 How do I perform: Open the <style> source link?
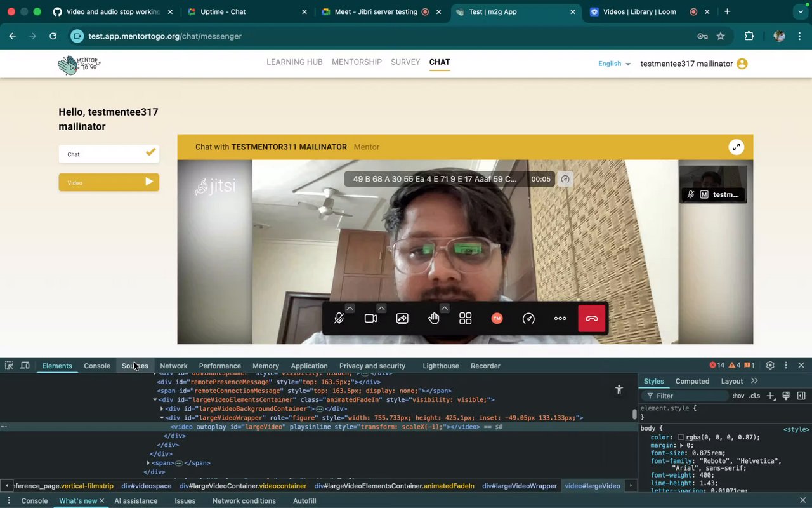tap(796, 429)
